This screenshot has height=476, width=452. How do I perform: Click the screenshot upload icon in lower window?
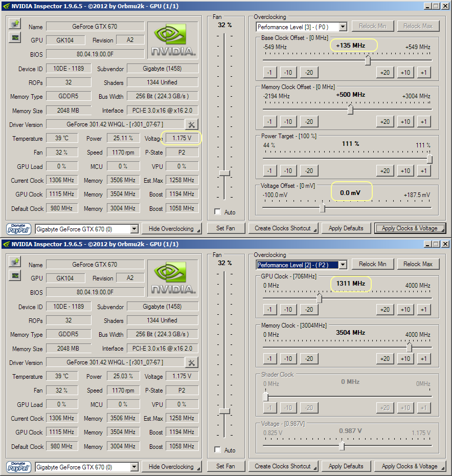tap(15, 262)
